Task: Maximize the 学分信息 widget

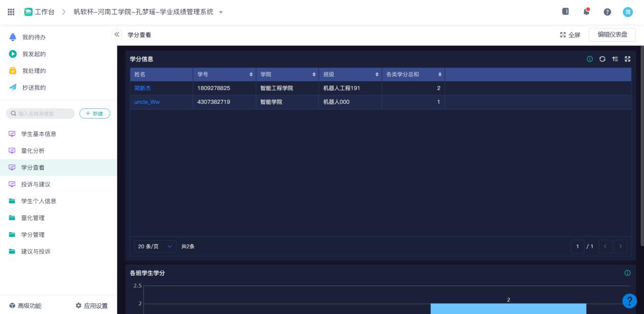Action: point(627,59)
